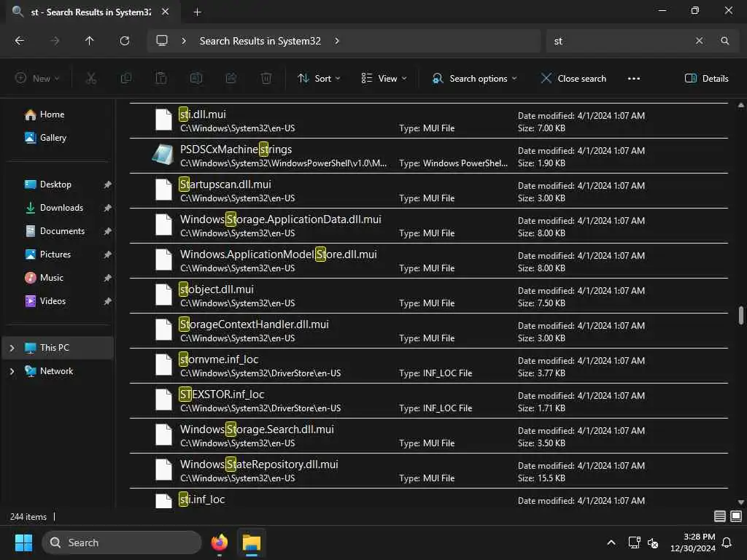This screenshot has height=560, width=747.
Task: Select Windows.StateRepository.dll.mui file
Action: click(x=429, y=470)
